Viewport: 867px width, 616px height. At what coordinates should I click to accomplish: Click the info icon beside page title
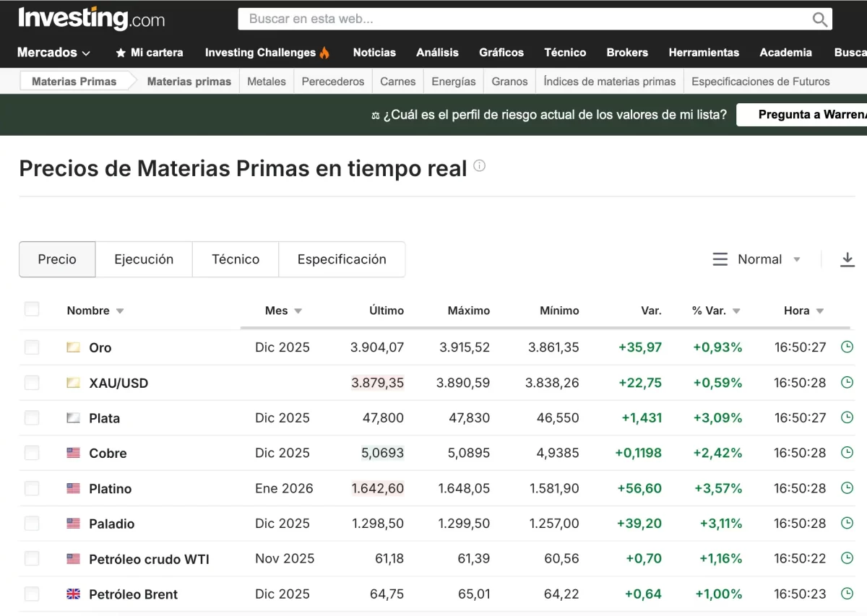479,166
